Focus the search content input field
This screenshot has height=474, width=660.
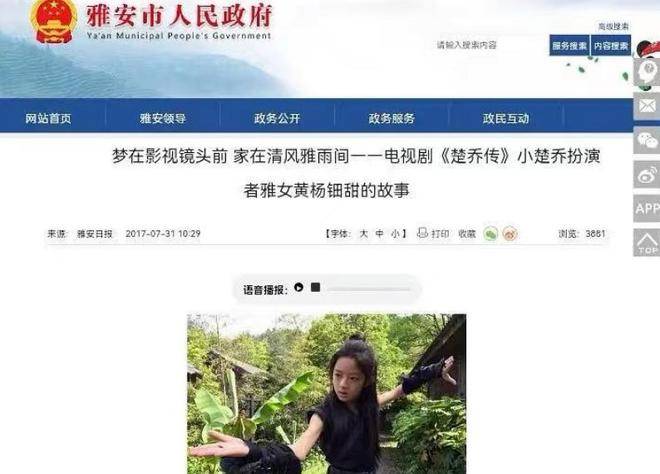(x=490, y=45)
